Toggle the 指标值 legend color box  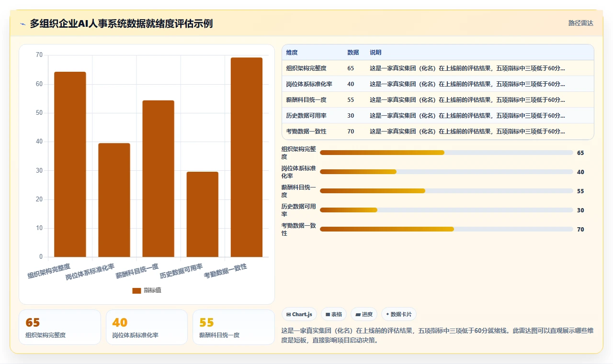coord(136,290)
